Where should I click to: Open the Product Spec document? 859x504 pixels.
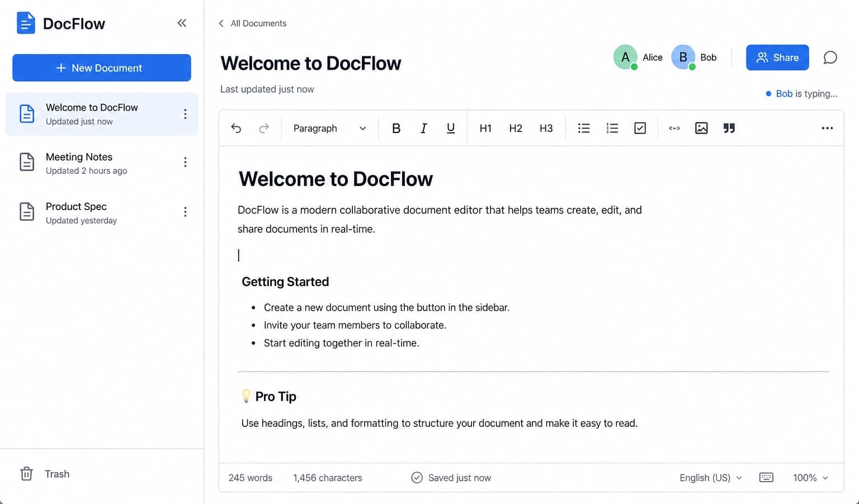coord(102,213)
